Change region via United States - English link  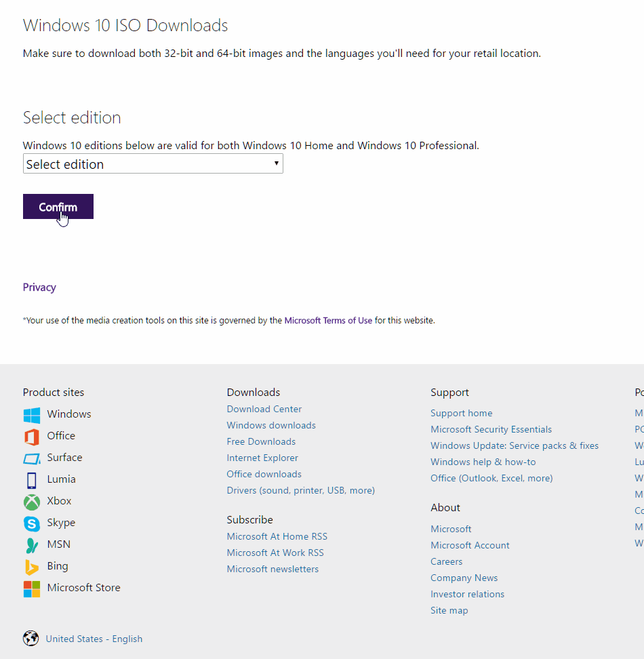(94, 638)
